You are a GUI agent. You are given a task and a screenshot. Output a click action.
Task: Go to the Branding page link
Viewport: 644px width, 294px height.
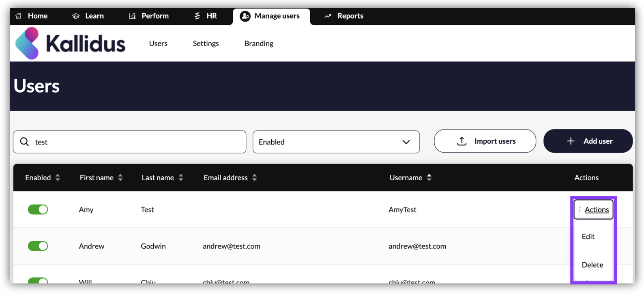(x=259, y=43)
